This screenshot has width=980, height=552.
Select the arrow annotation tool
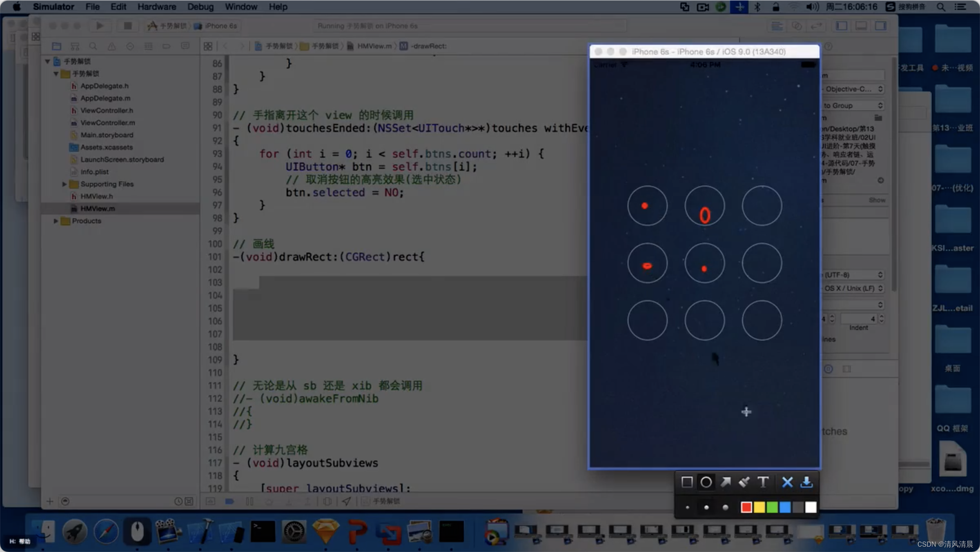click(x=725, y=482)
